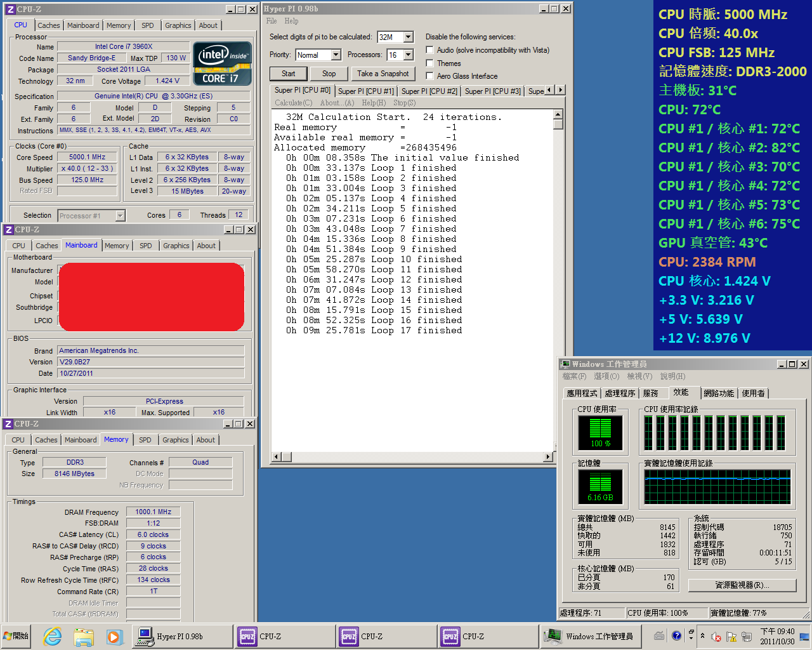Switch to Windows Task Manager taskbar item
Screen dimensions: 812x650
[591, 636]
